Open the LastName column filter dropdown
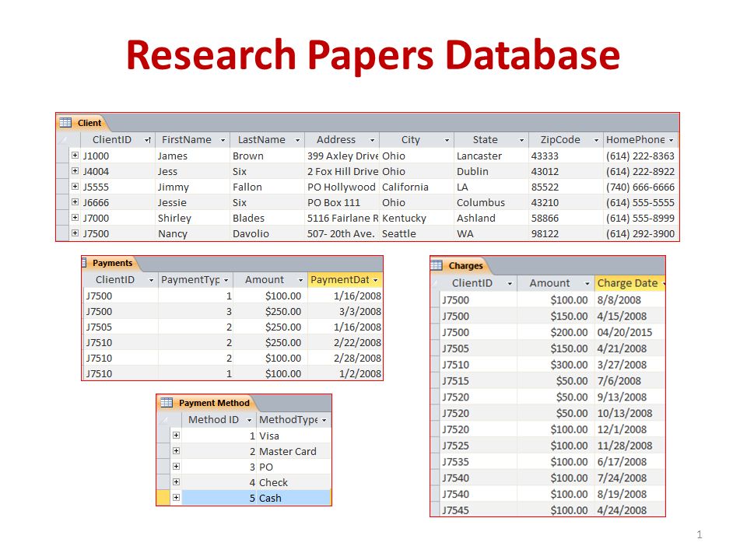Image resolution: width=747 pixels, height=560 pixels. coord(297,140)
